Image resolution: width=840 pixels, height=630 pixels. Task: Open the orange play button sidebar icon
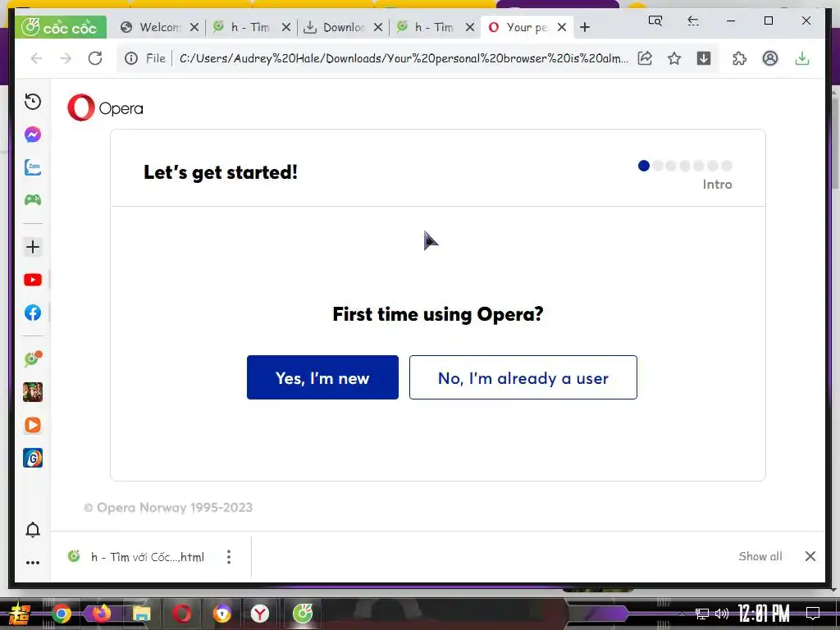[x=33, y=425]
